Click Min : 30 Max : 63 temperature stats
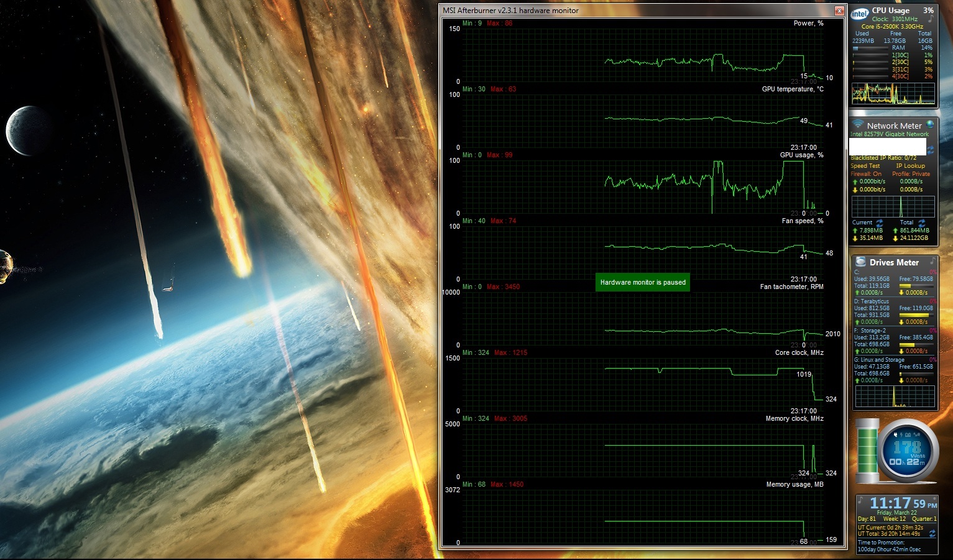The height and width of the screenshot is (560, 953). (489, 90)
